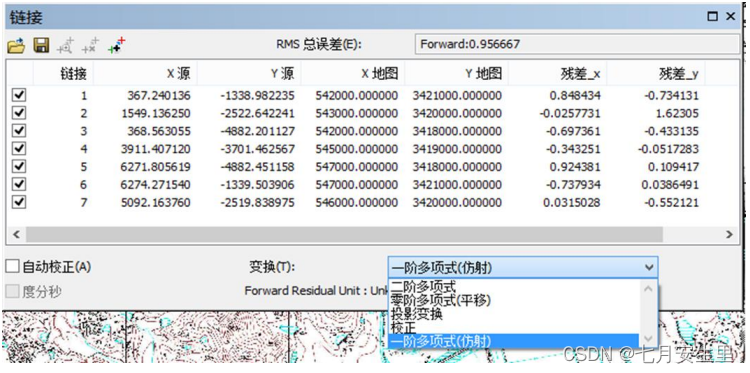
Task: Select X source value 368.563055
Action: tap(159, 131)
